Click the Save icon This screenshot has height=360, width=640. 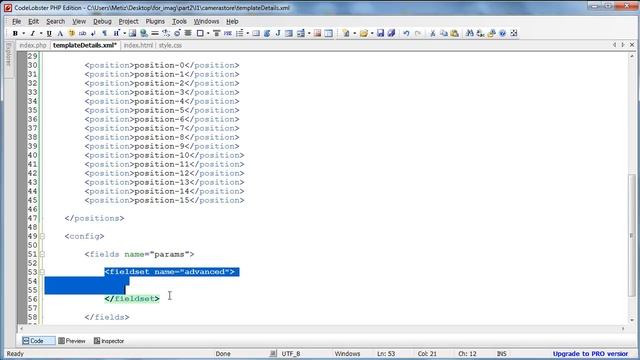[x=380, y=33]
